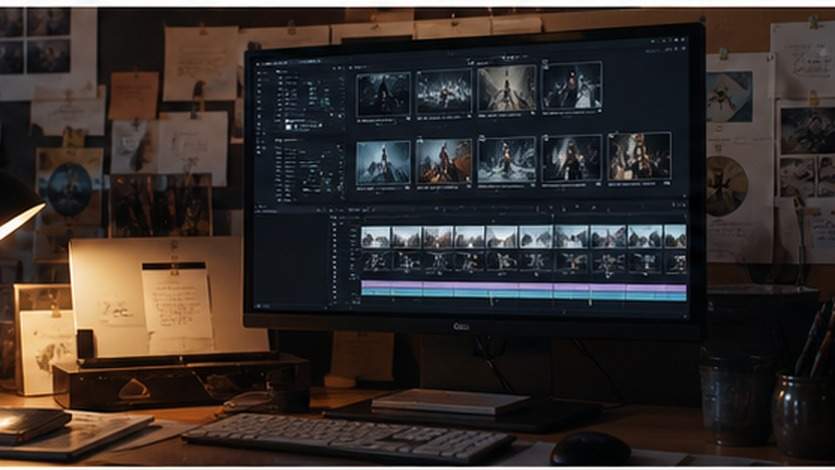This screenshot has height=470, width=835.
Task: Open the dark snowy battle scene thumbnail
Action: tap(444, 92)
